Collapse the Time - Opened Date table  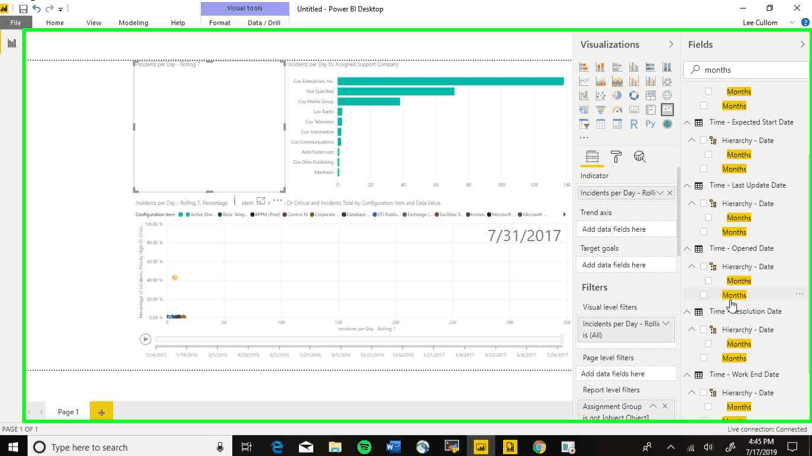[x=687, y=249]
